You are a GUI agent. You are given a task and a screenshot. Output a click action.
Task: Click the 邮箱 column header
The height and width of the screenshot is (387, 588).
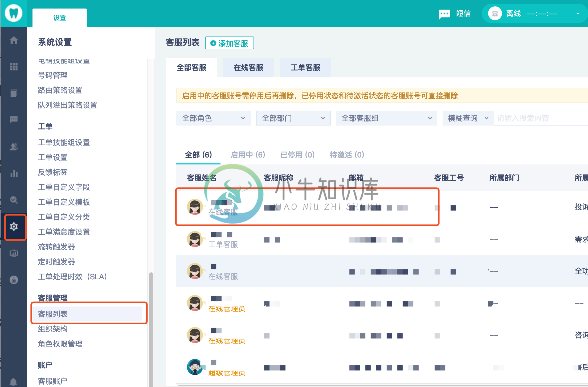356,178
